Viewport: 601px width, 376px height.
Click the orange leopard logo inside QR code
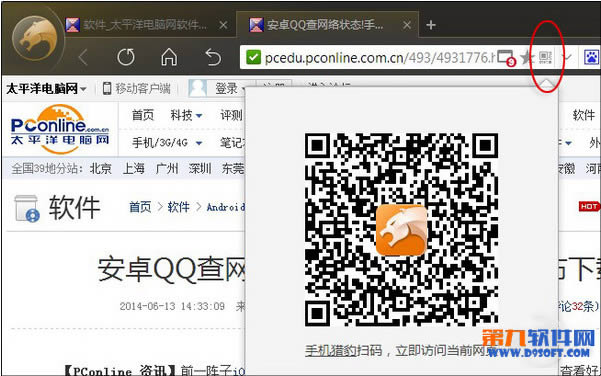click(401, 230)
